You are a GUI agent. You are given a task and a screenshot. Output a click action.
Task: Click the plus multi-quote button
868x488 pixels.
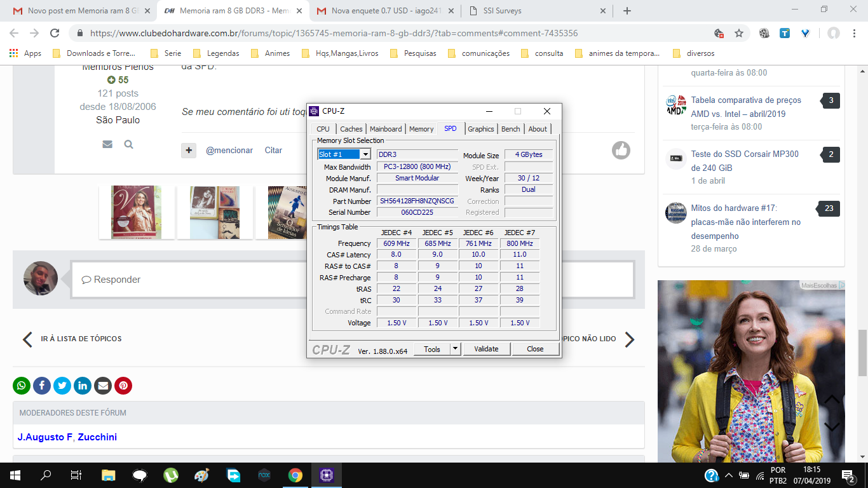click(189, 151)
